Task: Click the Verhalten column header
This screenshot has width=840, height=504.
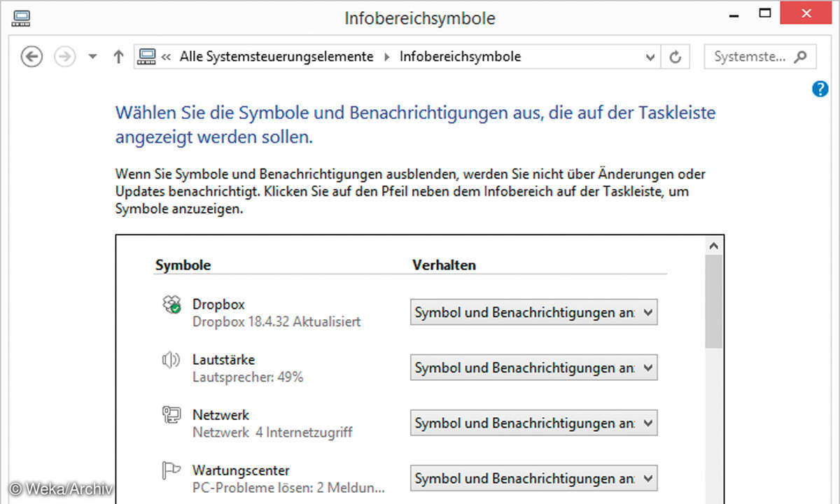Action: [444, 265]
